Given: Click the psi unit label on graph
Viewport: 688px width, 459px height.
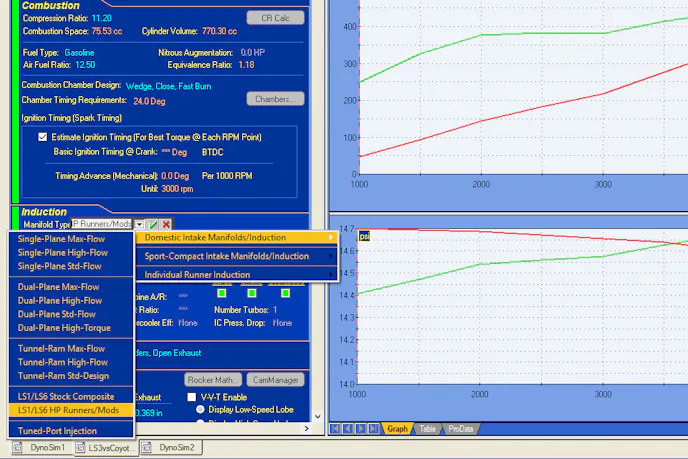Looking at the screenshot, I should tap(365, 235).
